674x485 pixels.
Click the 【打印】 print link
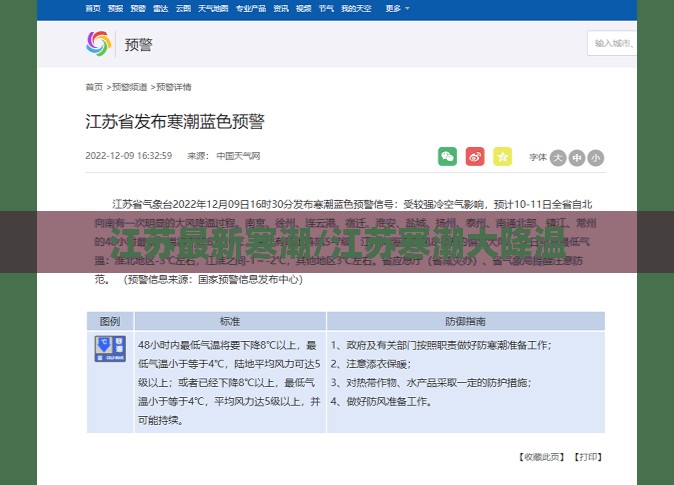click(x=588, y=457)
